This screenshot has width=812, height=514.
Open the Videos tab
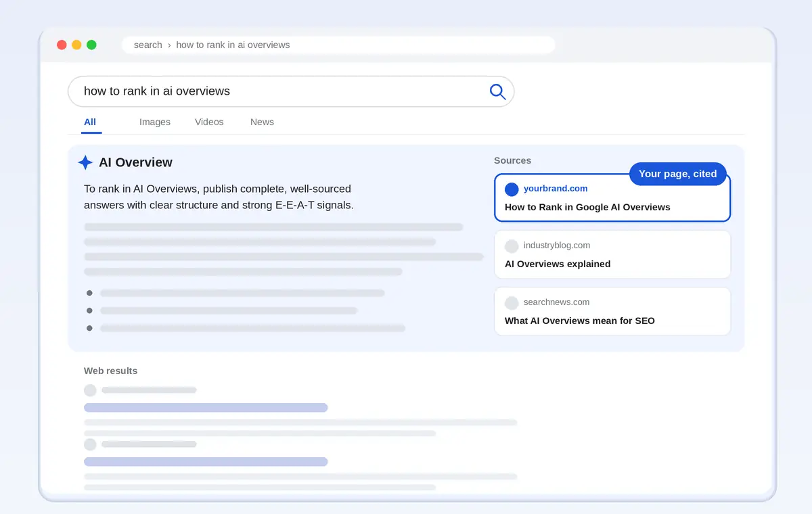pyautogui.click(x=209, y=122)
